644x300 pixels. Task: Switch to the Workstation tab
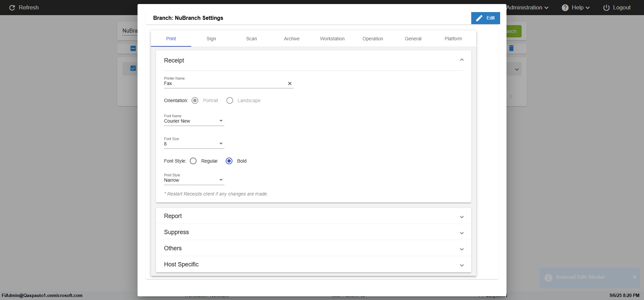[332, 39]
